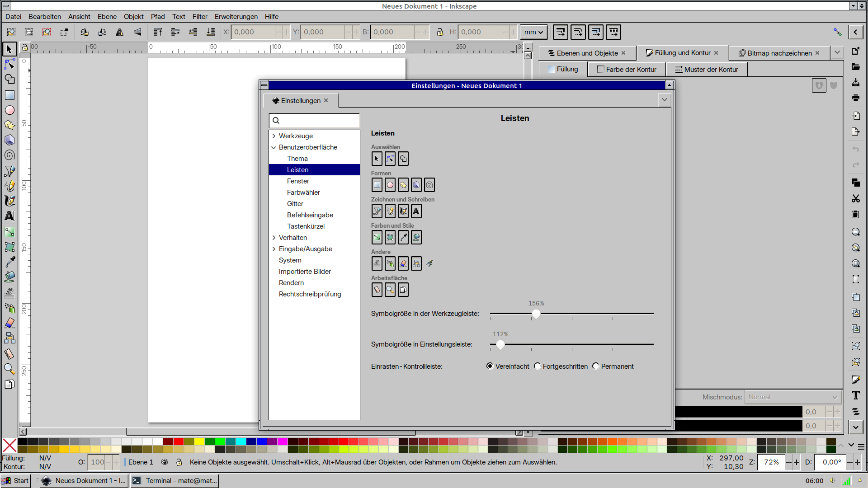This screenshot has height=488, width=868.
Task: Open the Mischmodus Normal dropdown
Action: [x=793, y=397]
